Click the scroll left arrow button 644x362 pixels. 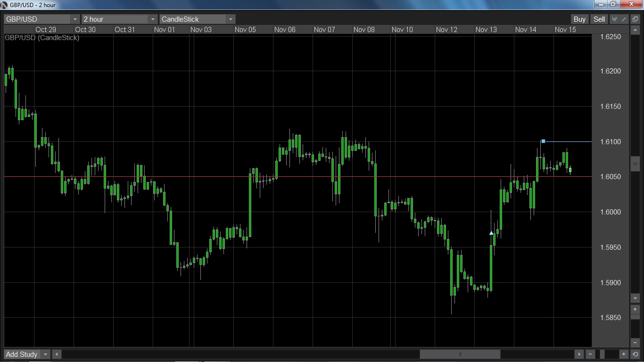pos(57,354)
